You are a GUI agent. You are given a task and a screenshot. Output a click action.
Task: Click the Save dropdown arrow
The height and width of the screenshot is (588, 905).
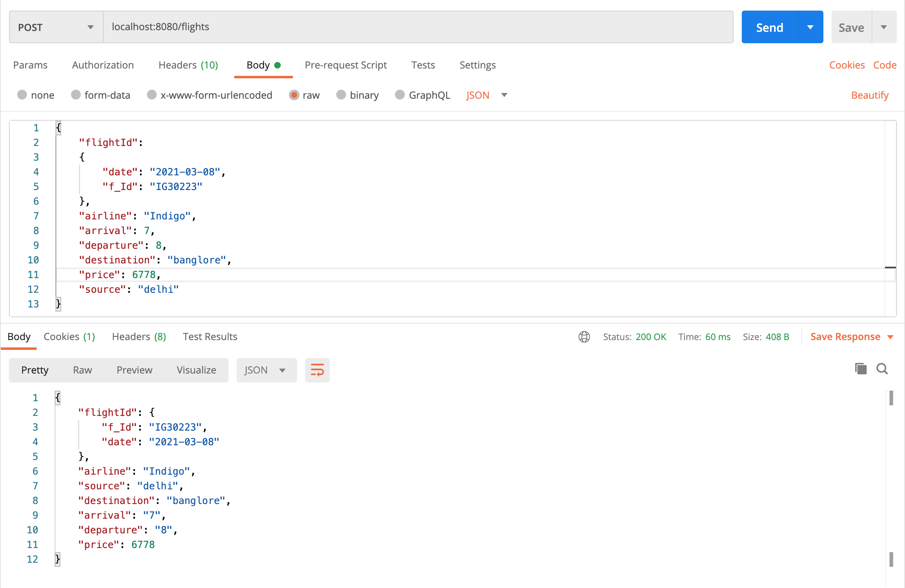coord(884,27)
